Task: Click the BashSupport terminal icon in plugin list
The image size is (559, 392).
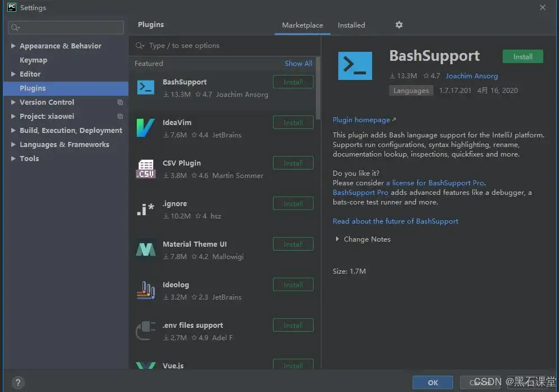Action: (x=146, y=88)
